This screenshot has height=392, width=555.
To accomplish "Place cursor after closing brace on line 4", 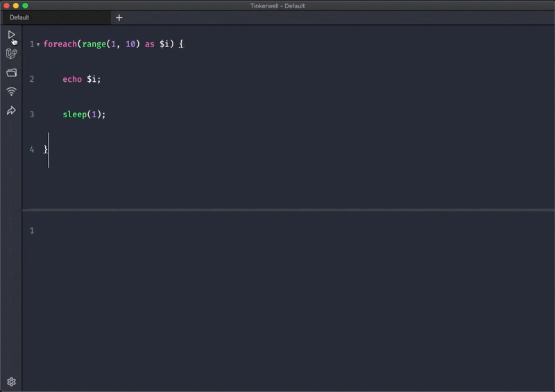I will coord(48,149).
